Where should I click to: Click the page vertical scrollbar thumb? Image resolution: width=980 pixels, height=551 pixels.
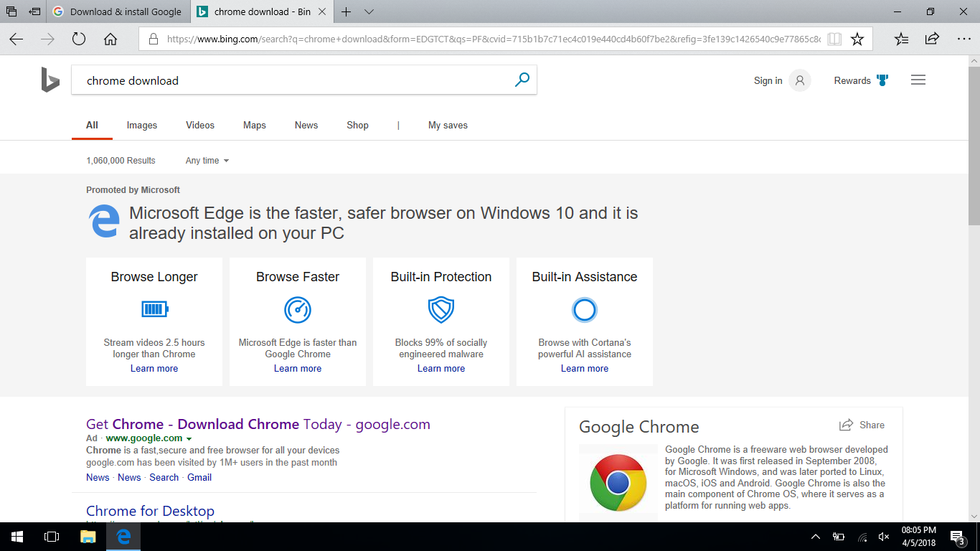coord(974,147)
